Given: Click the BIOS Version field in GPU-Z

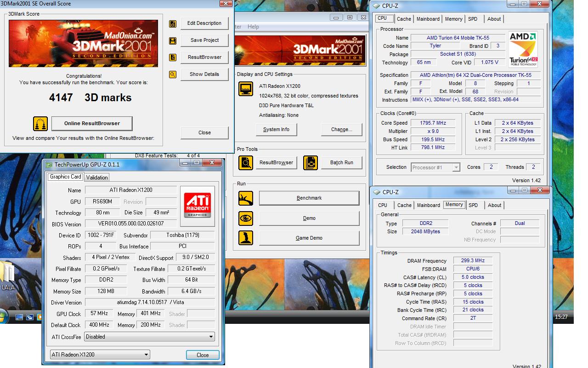Looking at the screenshot, I should click(130, 224).
